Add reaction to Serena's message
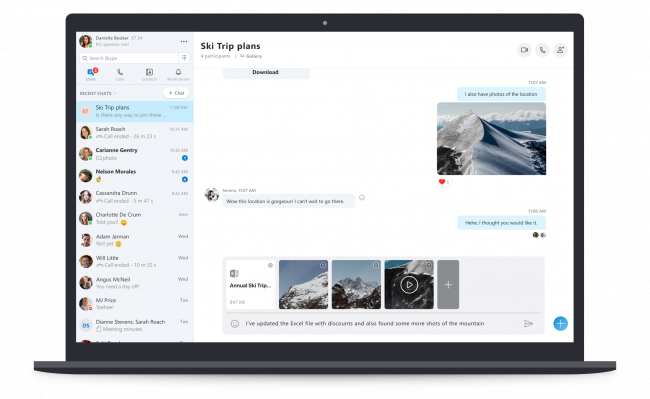Viewport: 650px width, 399px height. click(x=362, y=198)
